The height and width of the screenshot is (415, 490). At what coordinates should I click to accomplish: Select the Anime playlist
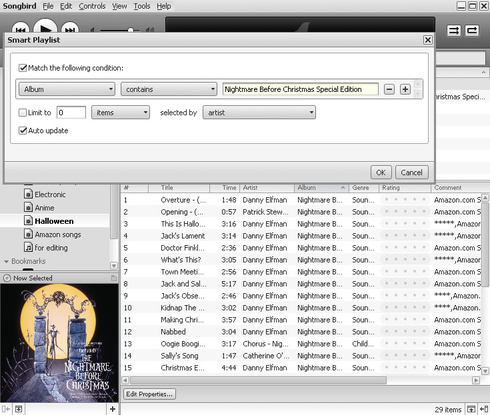click(44, 208)
